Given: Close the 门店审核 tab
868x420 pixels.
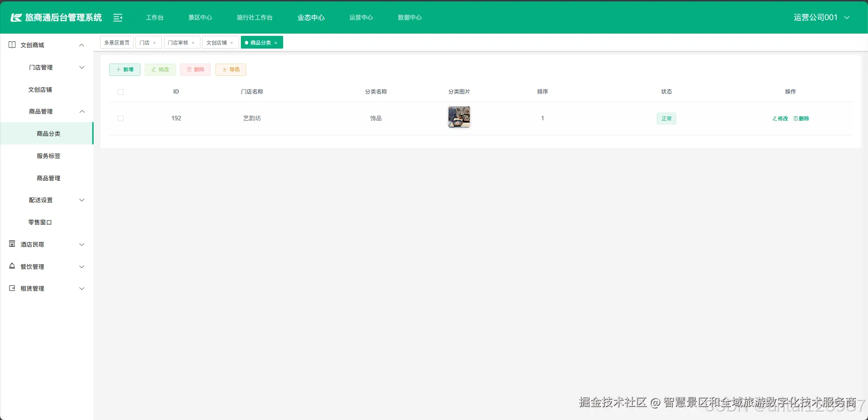Looking at the screenshot, I should pyautogui.click(x=193, y=43).
